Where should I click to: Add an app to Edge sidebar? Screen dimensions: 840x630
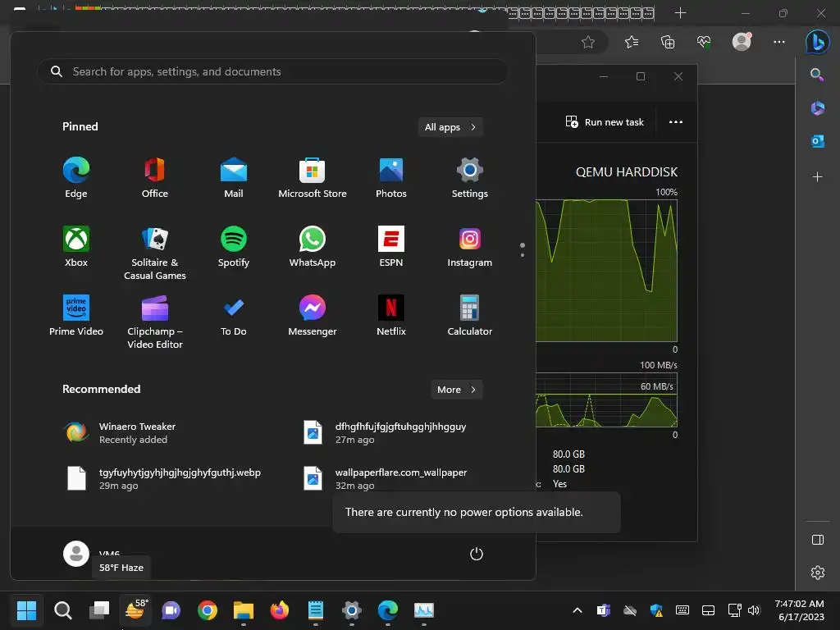click(x=818, y=177)
